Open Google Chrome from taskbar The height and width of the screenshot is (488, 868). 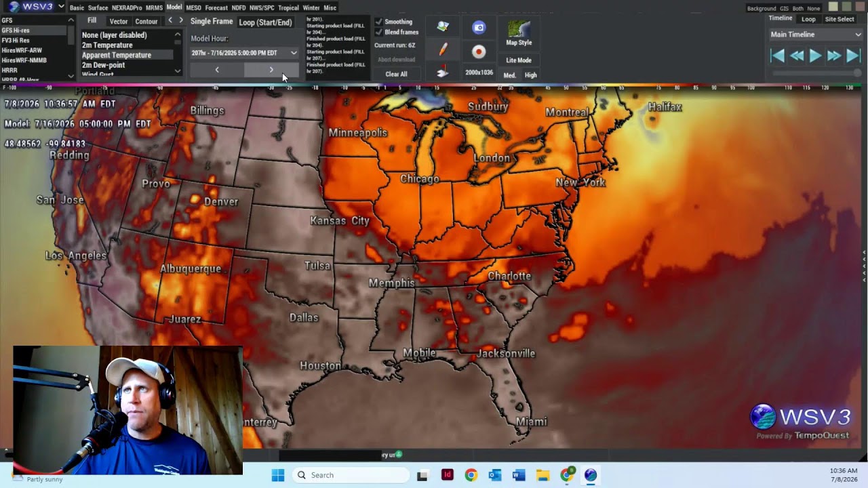[471, 475]
